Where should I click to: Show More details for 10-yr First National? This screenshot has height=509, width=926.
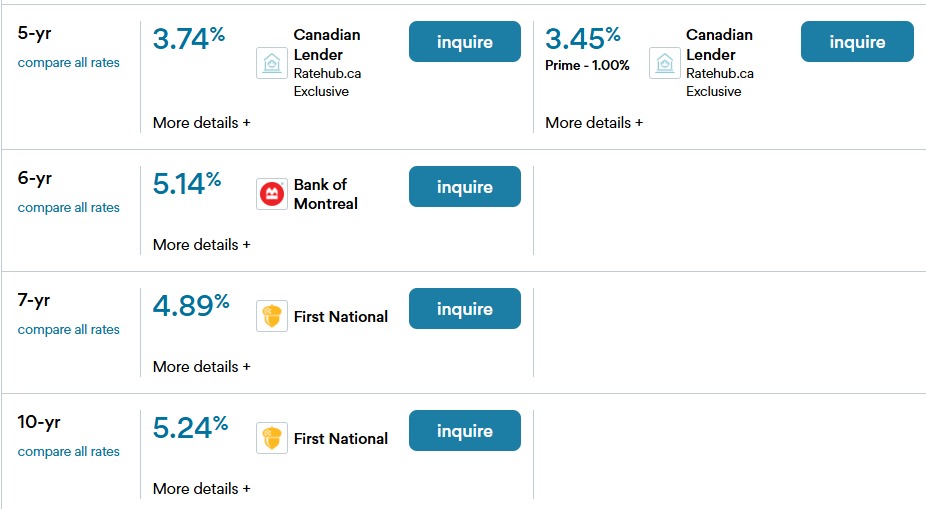click(x=201, y=489)
